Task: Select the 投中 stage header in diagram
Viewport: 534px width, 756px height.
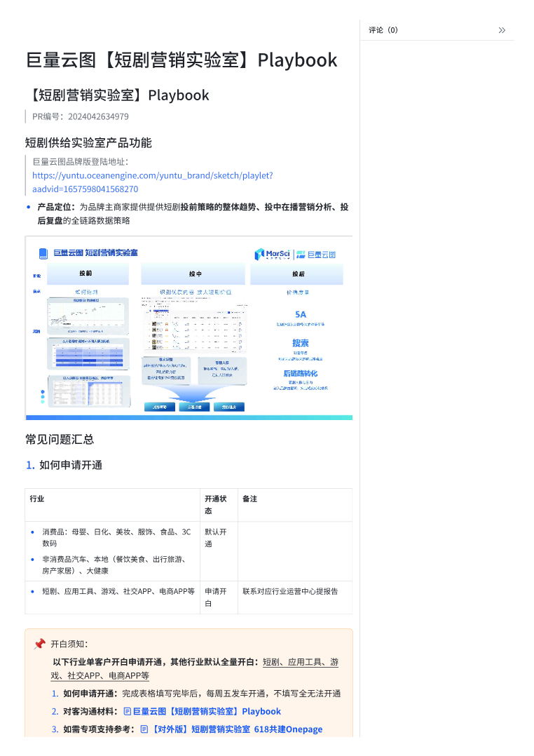Action: 195,274
